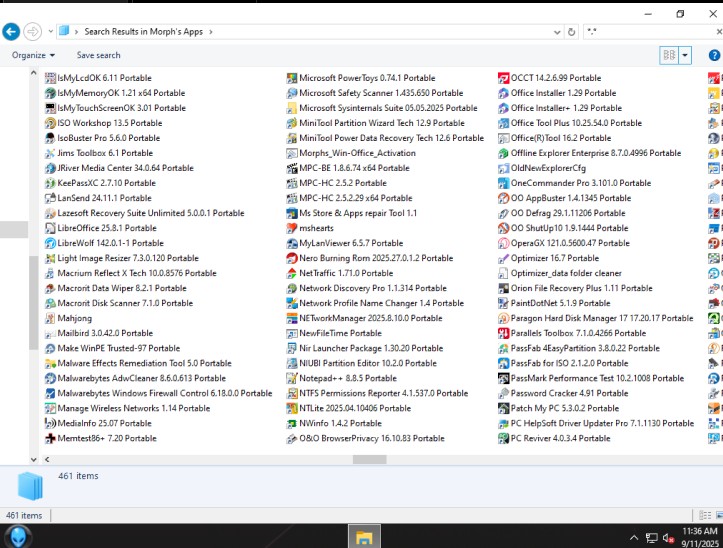The image size is (723, 548).
Task: Click the navigation pane scroll up arrow
Action: tap(33, 73)
